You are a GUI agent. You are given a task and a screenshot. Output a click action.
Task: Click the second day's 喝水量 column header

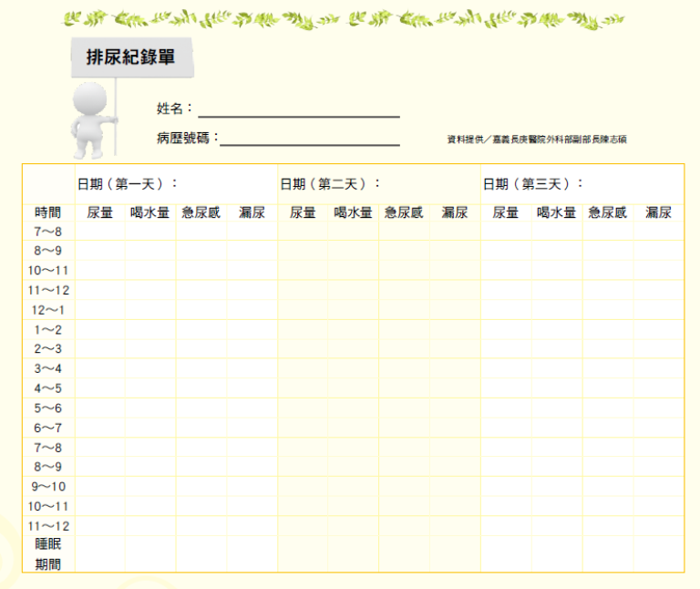coord(354,213)
